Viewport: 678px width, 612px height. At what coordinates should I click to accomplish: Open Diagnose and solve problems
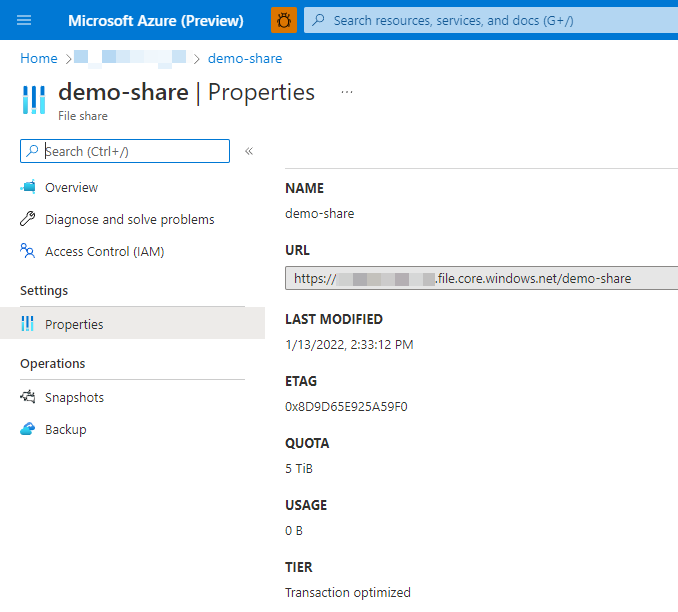pos(130,220)
